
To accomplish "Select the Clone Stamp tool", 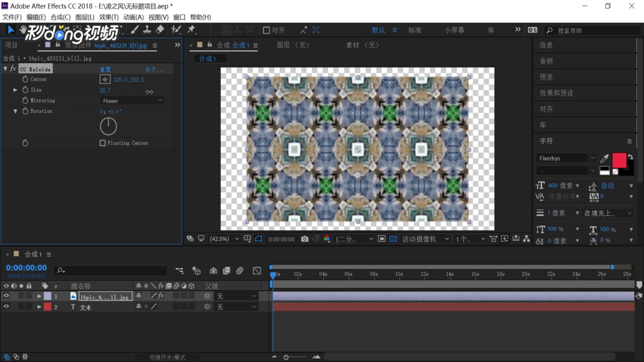I will [147, 30].
